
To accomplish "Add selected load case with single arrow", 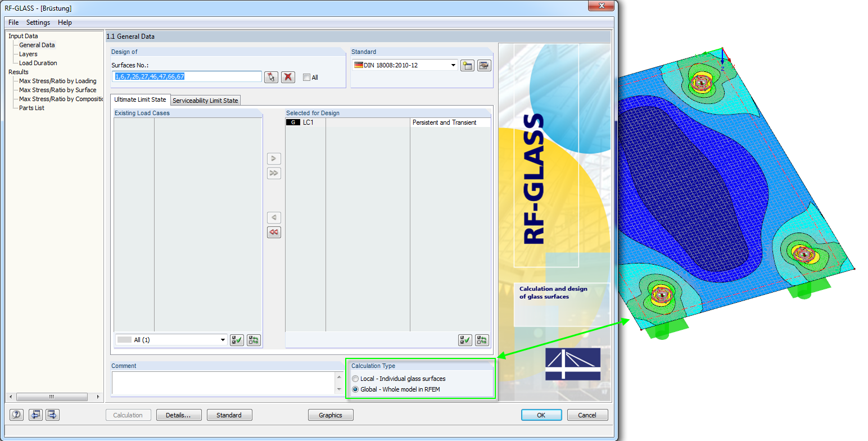I will pyautogui.click(x=274, y=158).
